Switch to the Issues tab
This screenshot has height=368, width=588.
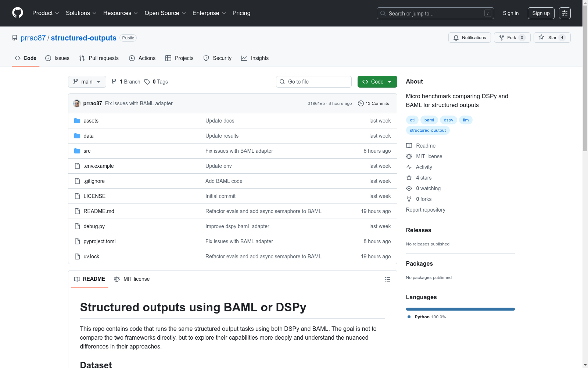[57, 58]
